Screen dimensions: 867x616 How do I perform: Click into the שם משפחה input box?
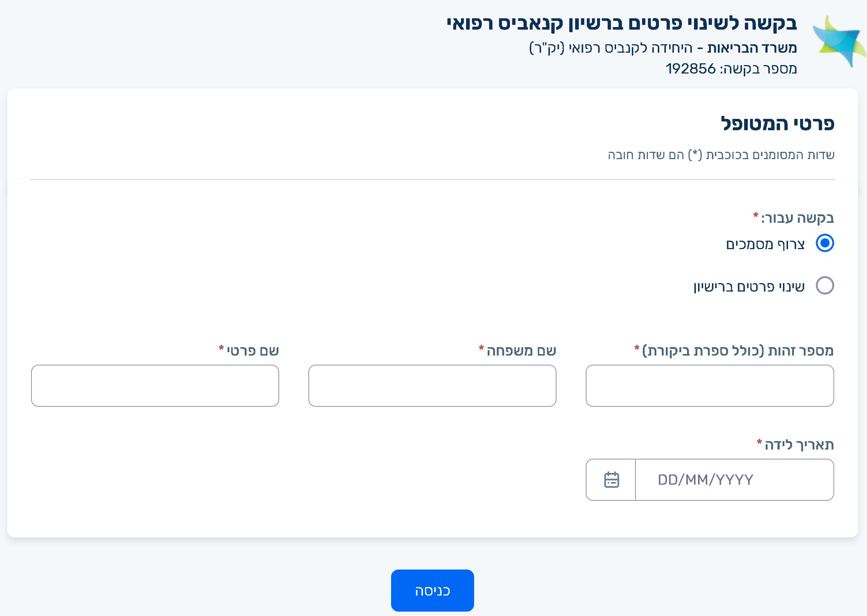[432, 386]
